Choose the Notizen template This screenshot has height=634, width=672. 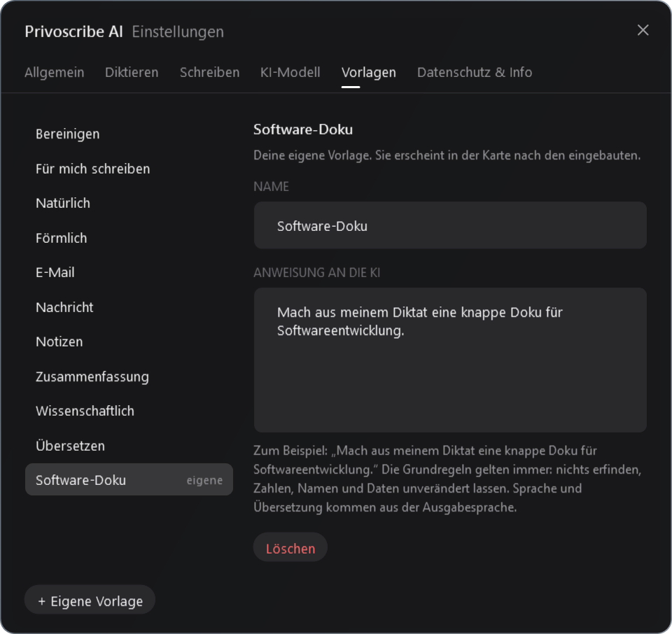tap(129, 342)
